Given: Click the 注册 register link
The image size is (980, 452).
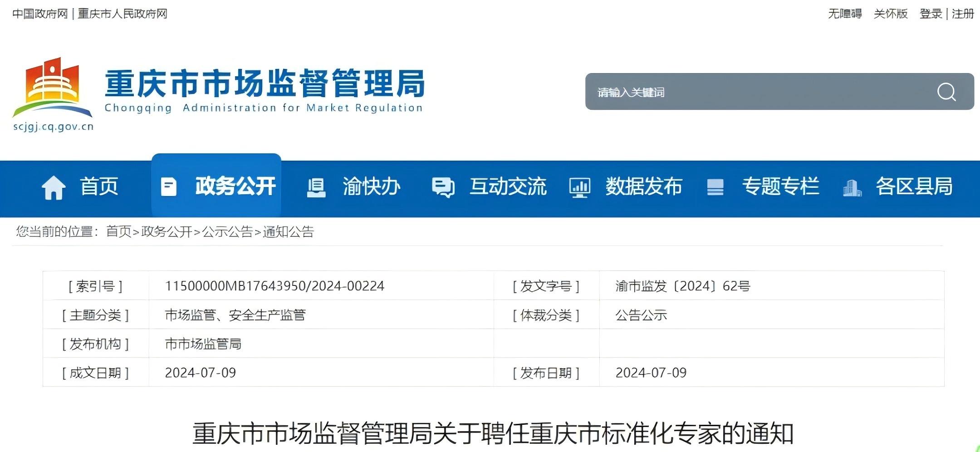Looking at the screenshot, I should click(963, 14).
